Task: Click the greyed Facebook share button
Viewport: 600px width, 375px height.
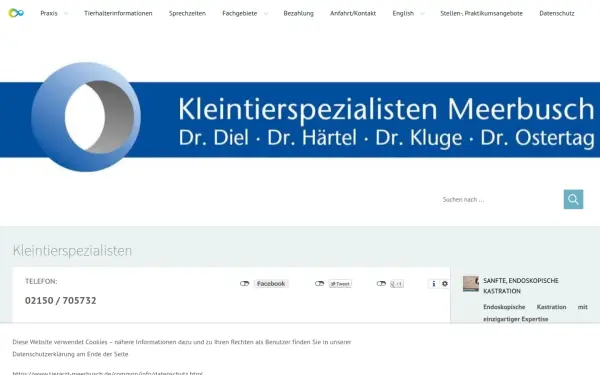Action: pyautogui.click(x=271, y=284)
